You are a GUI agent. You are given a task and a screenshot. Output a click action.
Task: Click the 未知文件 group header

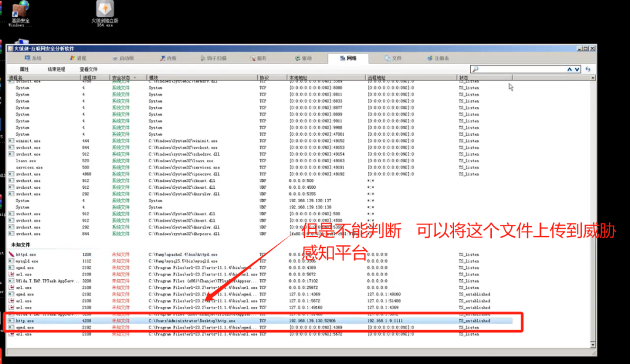20,245
